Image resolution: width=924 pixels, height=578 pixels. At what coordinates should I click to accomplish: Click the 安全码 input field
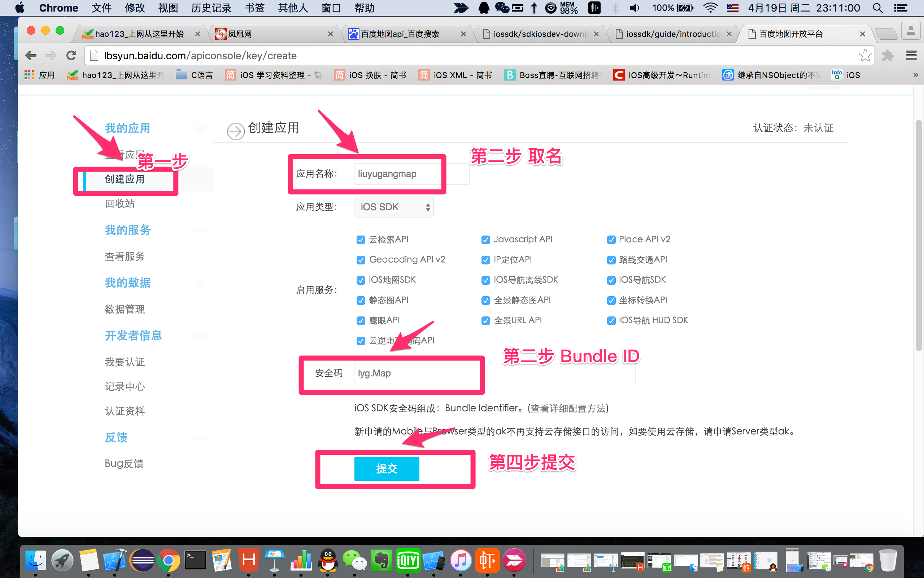click(x=495, y=373)
